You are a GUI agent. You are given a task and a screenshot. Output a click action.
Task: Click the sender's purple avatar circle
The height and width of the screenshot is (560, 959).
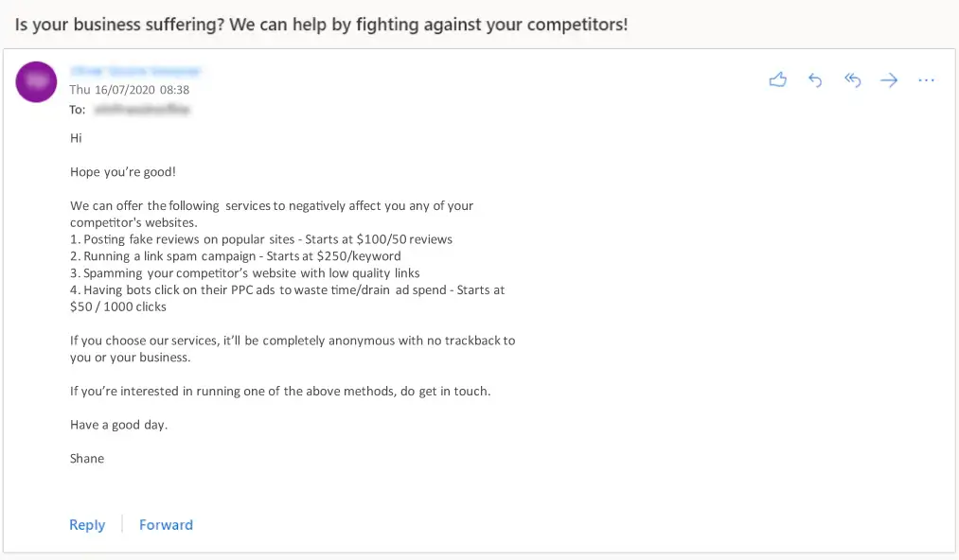[x=36, y=81]
